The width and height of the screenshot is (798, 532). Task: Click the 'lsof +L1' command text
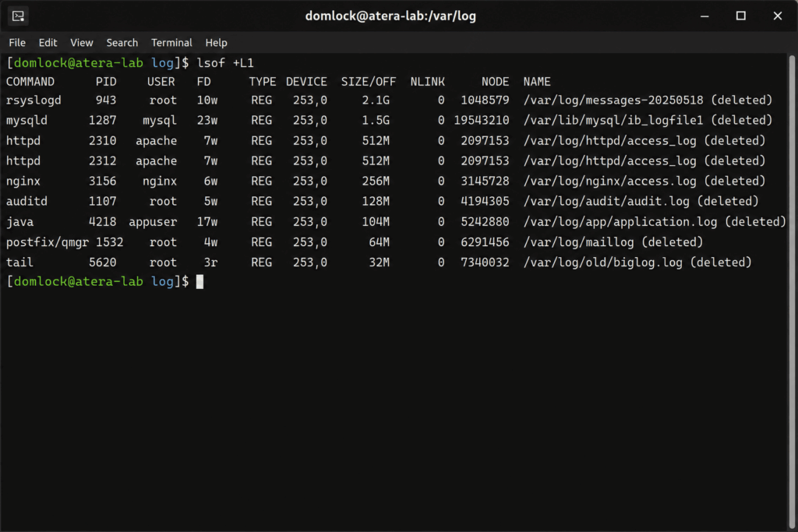[x=225, y=63]
